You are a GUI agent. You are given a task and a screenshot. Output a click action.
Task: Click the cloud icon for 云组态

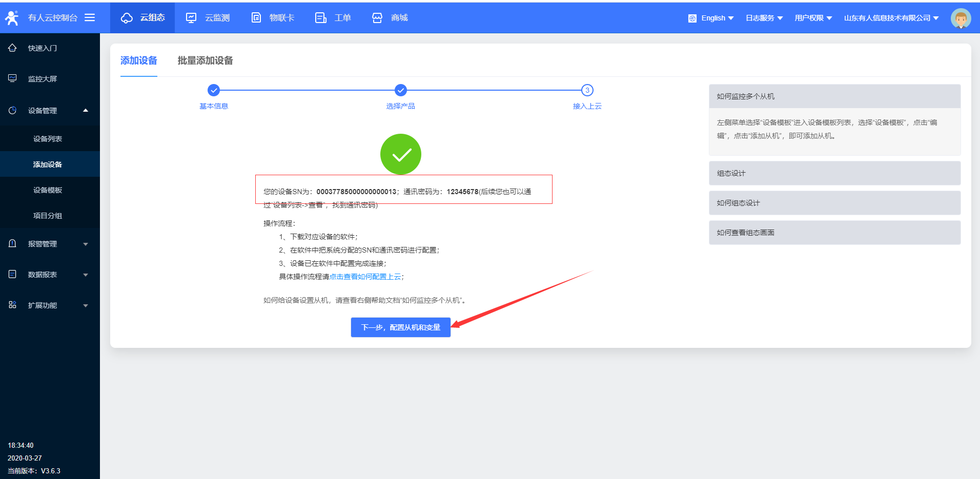coord(127,18)
